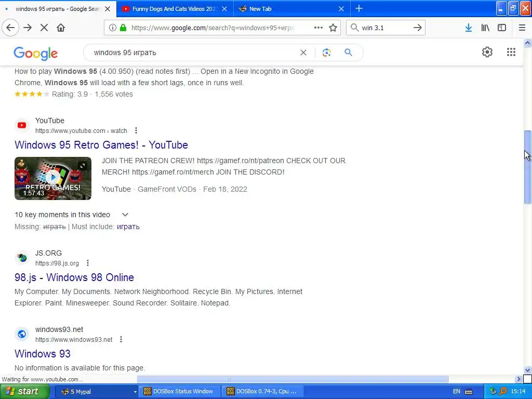Open Google quick settings gear
The height and width of the screenshot is (399, 532).
[487, 52]
